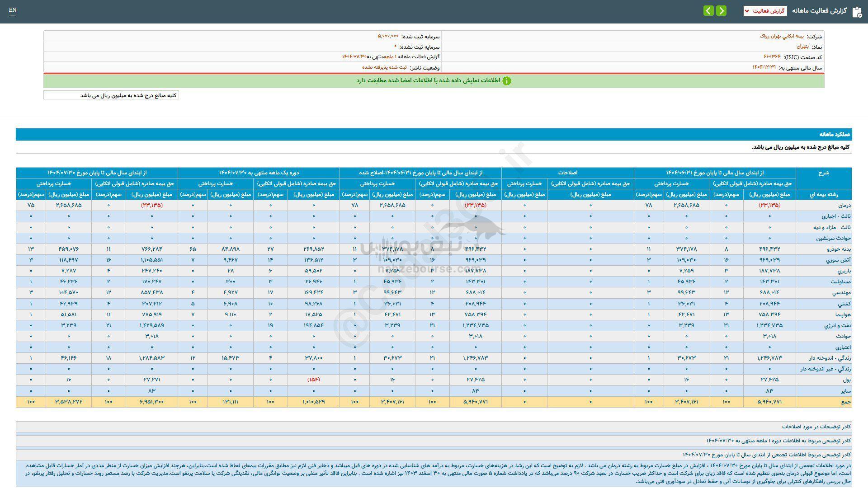The height and width of the screenshot is (488, 868).
Task: Switch language using EN link
Action: [13, 10]
